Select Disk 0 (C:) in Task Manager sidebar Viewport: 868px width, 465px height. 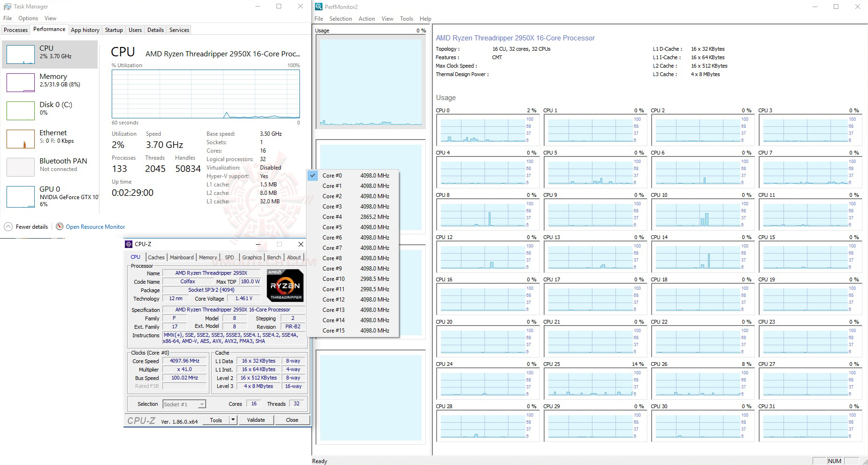[x=50, y=111]
